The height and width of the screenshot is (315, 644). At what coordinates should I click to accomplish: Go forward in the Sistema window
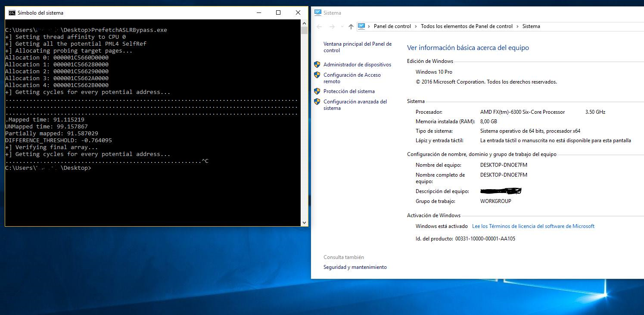click(x=332, y=26)
